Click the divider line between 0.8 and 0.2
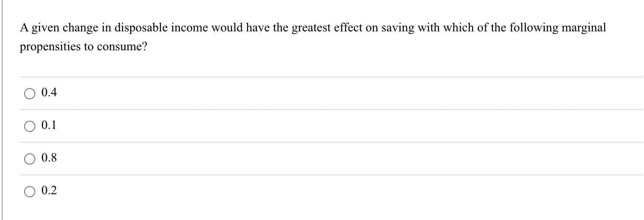The height and width of the screenshot is (220, 644). (331, 175)
